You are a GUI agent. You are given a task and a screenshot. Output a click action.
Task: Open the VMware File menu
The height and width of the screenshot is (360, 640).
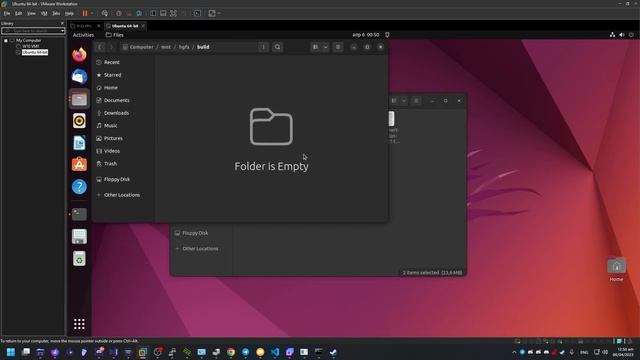(7, 13)
